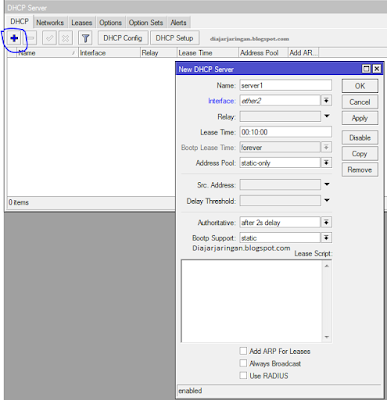Screen dimensions: 387x400
Task: Click Lease Script scrollbar down arrow
Action: [327, 337]
